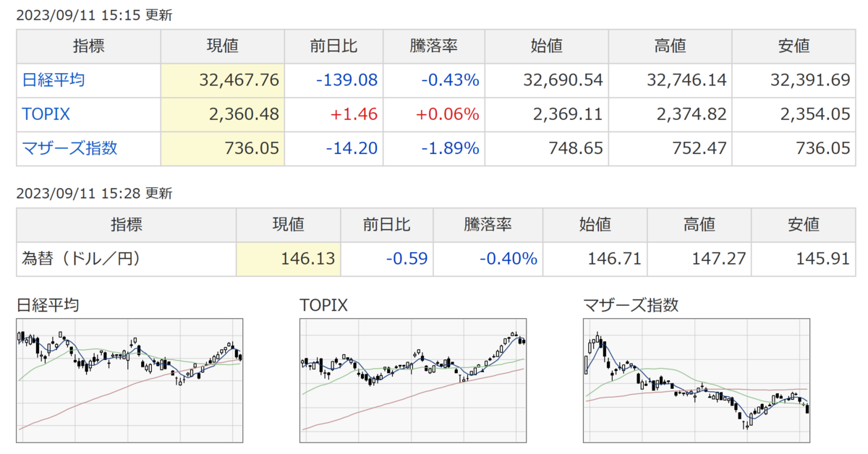Open the 日経平均 link in the table
Screen dimensions: 868x454
(x=54, y=80)
